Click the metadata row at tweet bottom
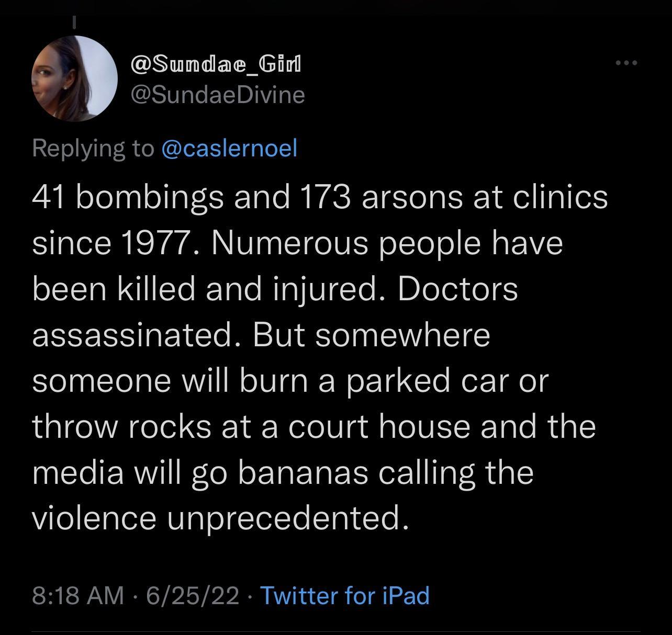This screenshot has width=672, height=635. [x=230, y=595]
